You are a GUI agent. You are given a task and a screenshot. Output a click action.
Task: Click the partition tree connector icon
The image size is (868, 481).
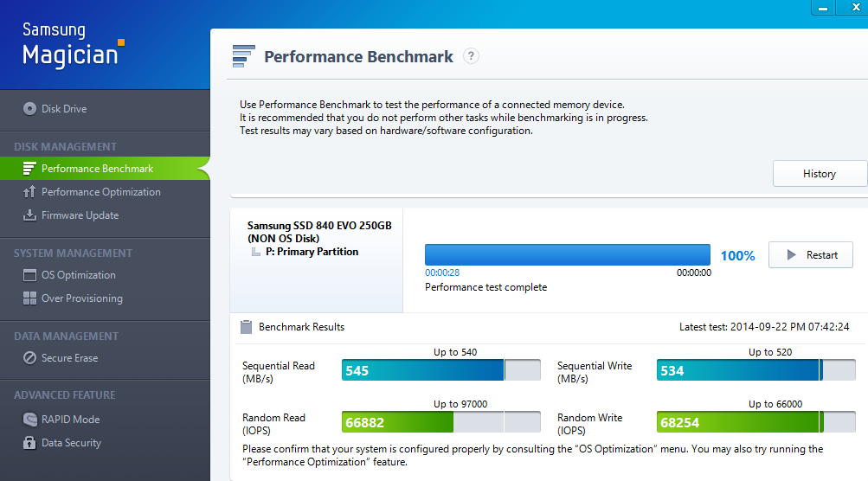point(256,252)
